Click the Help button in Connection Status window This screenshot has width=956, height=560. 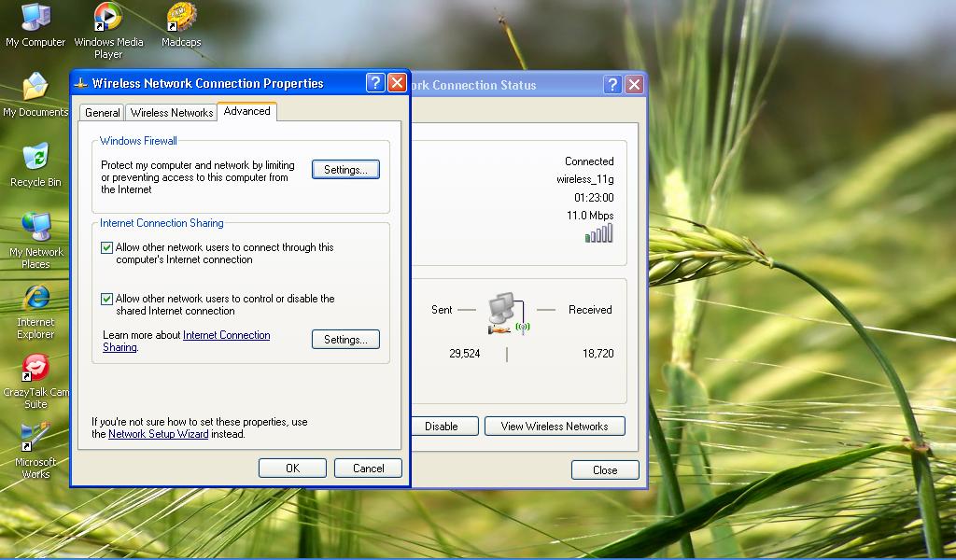pos(612,85)
